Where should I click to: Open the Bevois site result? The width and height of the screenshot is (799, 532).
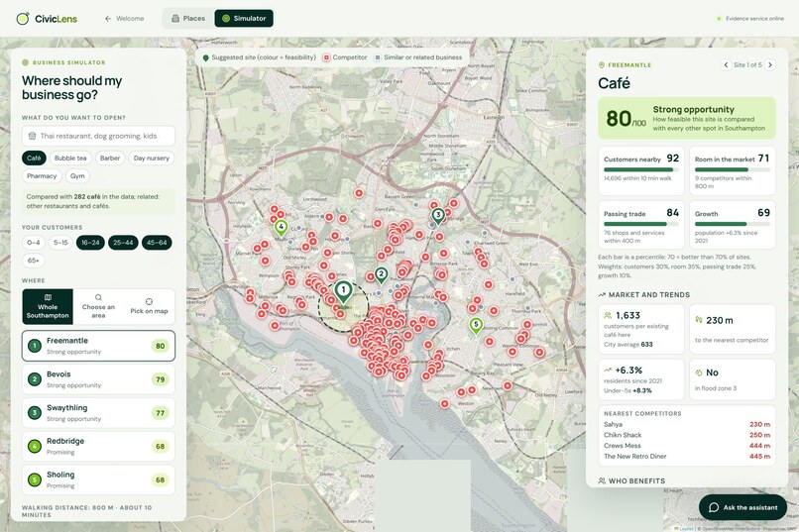click(x=98, y=379)
